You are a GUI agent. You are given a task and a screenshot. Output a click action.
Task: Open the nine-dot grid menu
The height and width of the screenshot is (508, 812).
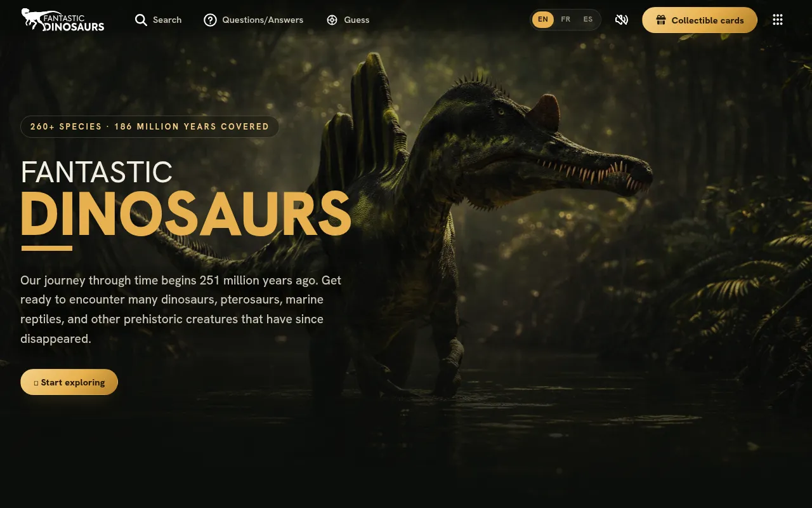click(778, 20)
